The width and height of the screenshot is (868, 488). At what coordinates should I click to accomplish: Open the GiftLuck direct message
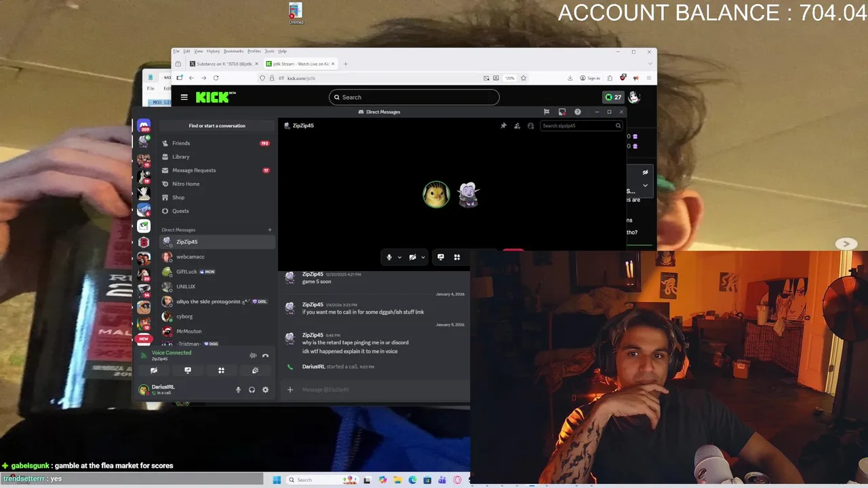[x=217, y=272]
